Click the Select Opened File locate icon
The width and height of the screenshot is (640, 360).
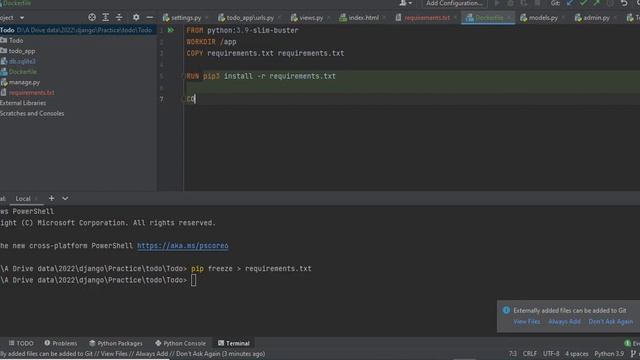pos(92,17)
